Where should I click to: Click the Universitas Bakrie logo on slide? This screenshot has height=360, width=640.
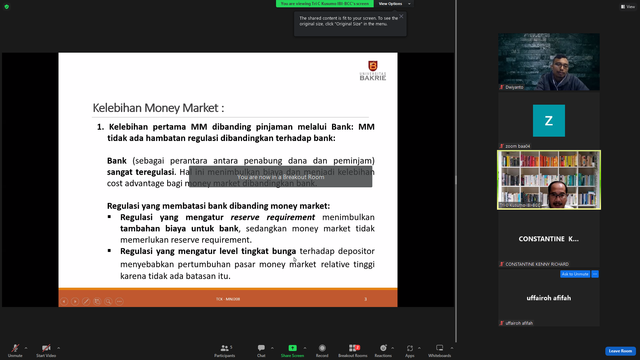click(373, 71)
